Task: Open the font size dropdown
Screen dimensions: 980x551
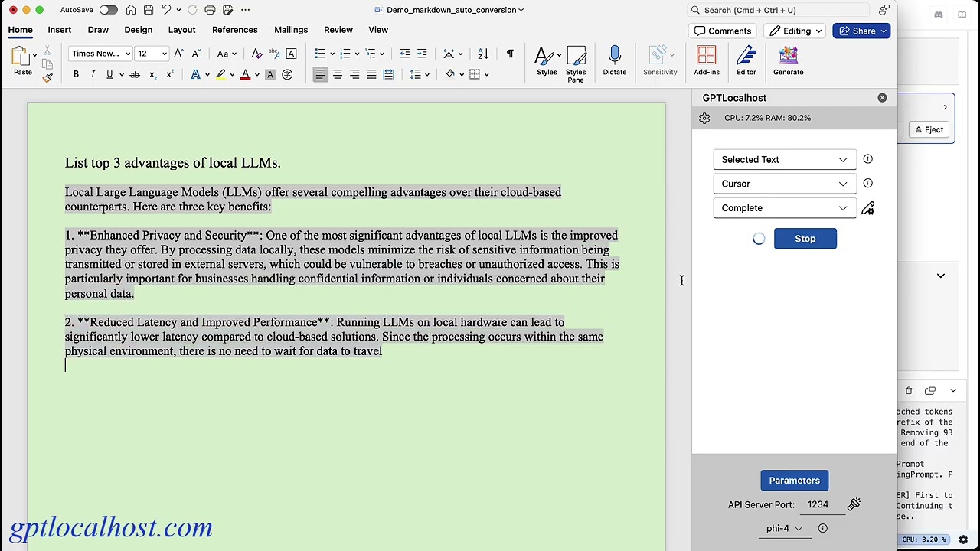Action: coord(152,54)
